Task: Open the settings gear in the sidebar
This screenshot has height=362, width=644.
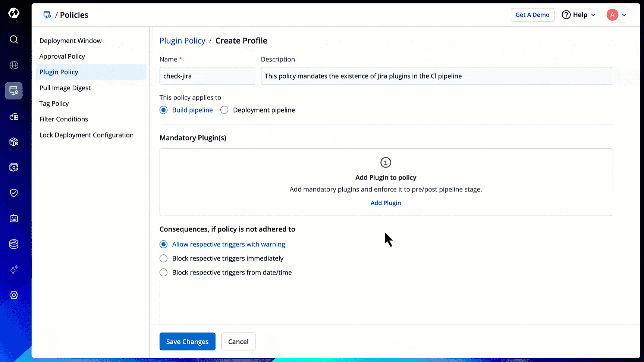Action: (x=14, y=295)
